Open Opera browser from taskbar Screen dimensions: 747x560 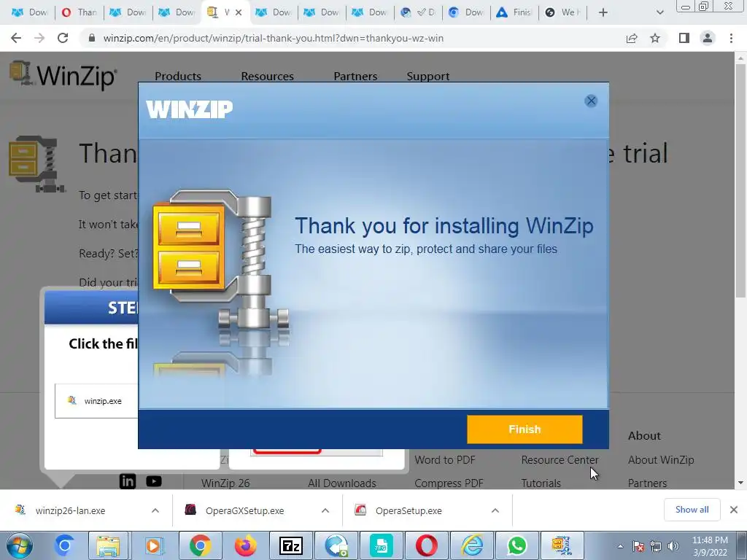426,545
